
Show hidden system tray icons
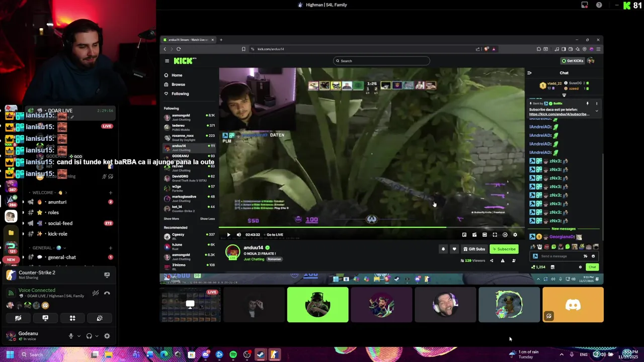(561, 354)
